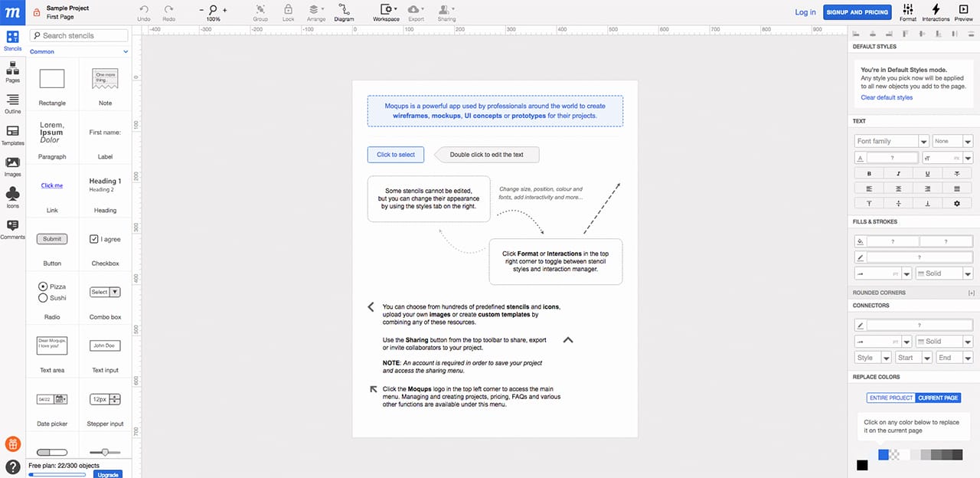Click the black replace color swatch
The width and height of the screenshot is (980, 478).
coord(862,465)
